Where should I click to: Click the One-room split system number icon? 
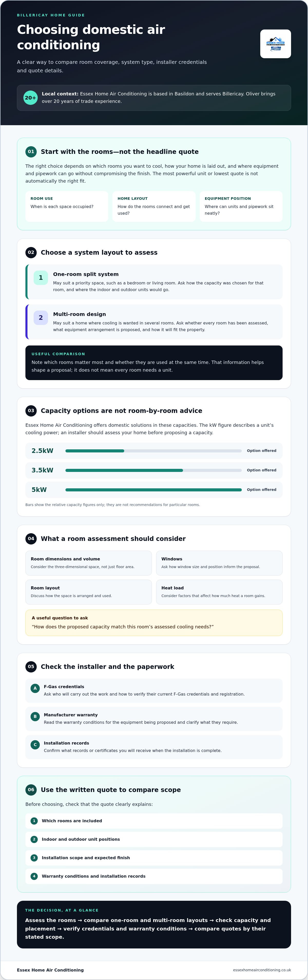pyautogui.click(x=41, y=278)
